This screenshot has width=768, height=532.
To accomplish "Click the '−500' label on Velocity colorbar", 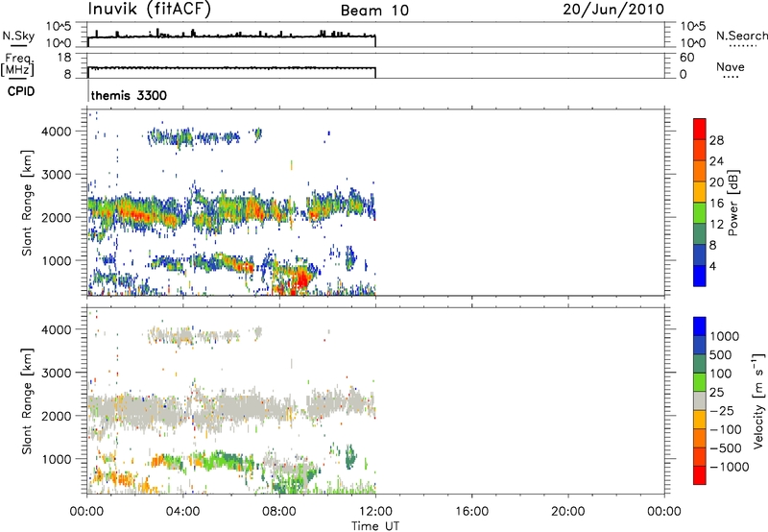I will (727, 447).
